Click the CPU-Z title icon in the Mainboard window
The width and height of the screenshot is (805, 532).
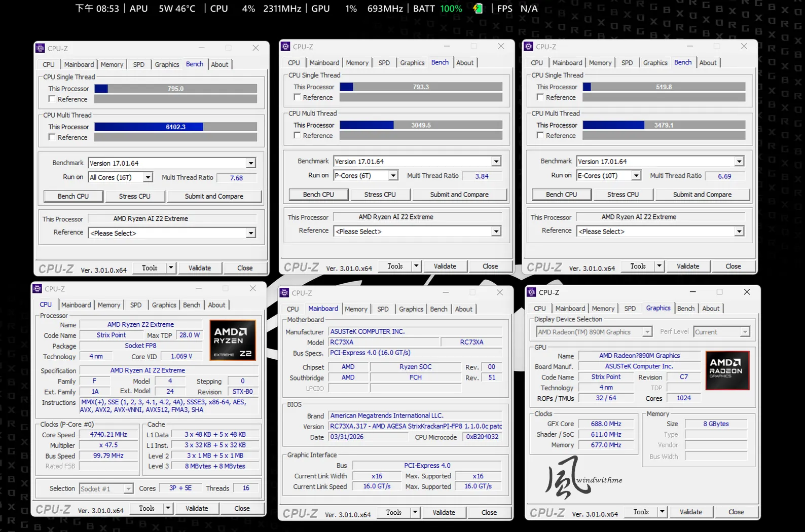[285, 292]
